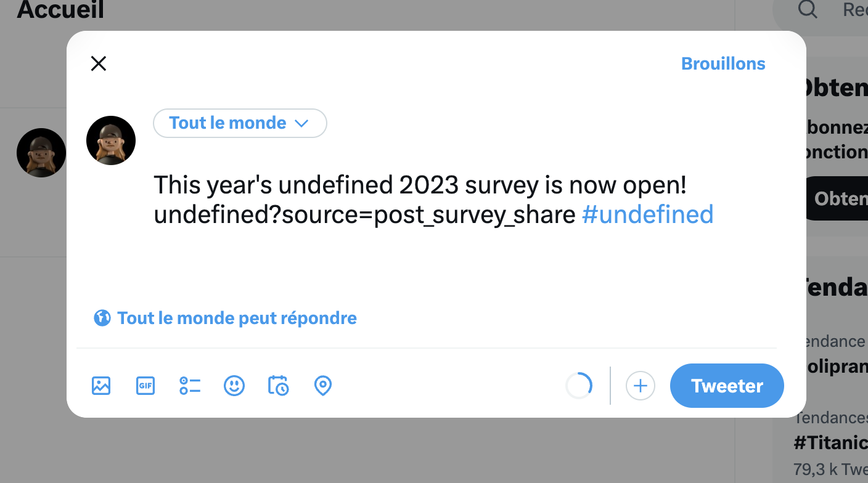Expand the audience dropdown chevron

[301, 123]
